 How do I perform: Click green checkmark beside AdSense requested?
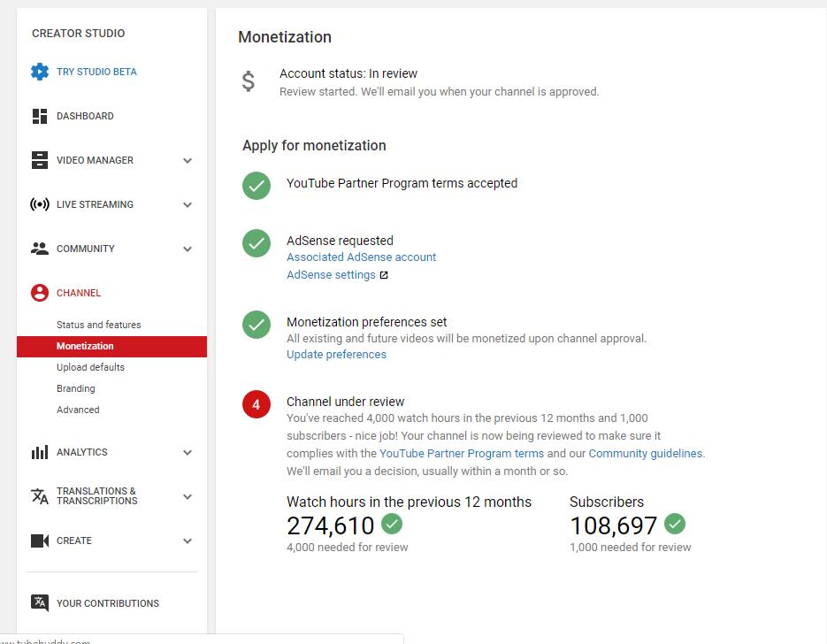tap(257, 243)
